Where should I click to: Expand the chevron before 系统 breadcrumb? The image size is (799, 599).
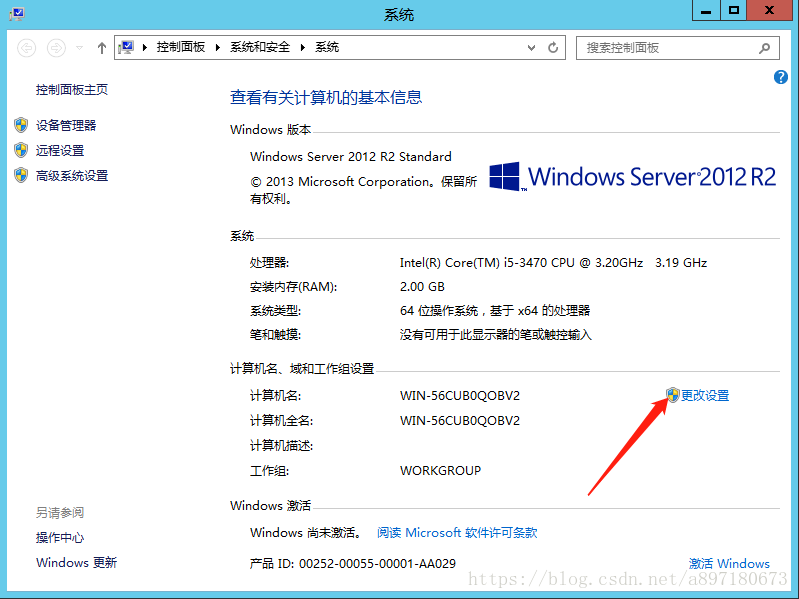303,47
